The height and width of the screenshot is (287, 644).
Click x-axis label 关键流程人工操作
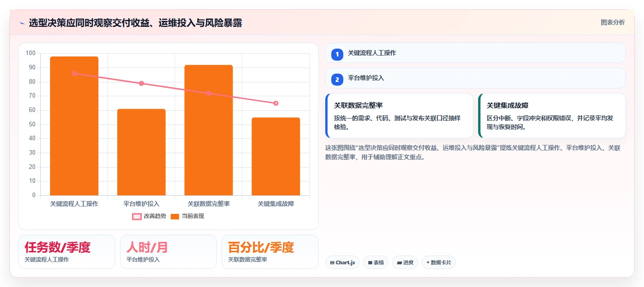74,204
